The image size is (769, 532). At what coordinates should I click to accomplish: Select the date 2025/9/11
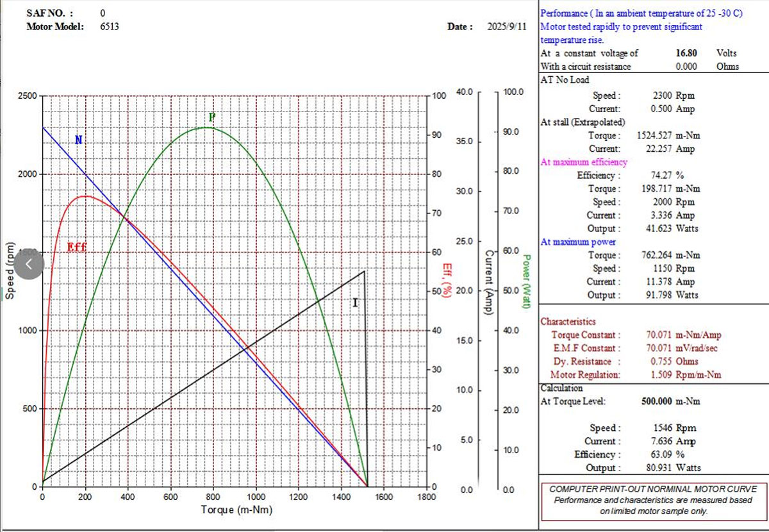507,27
